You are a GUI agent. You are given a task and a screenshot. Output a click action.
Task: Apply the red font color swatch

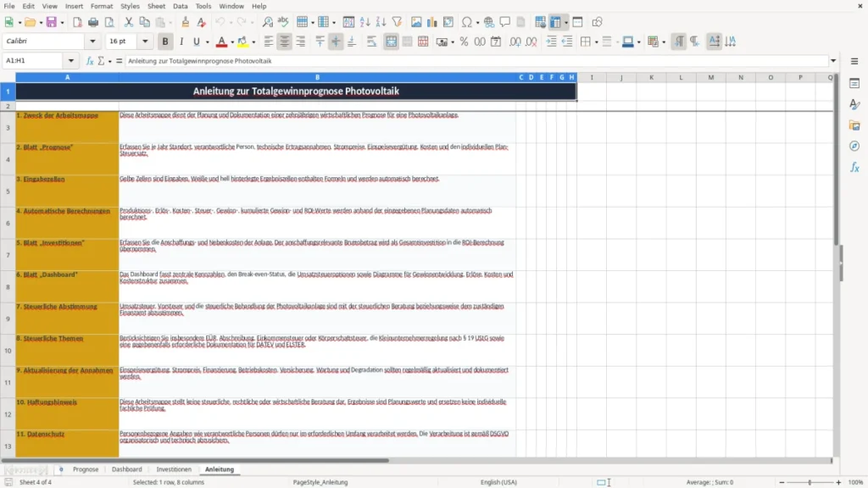click(221, 42)
